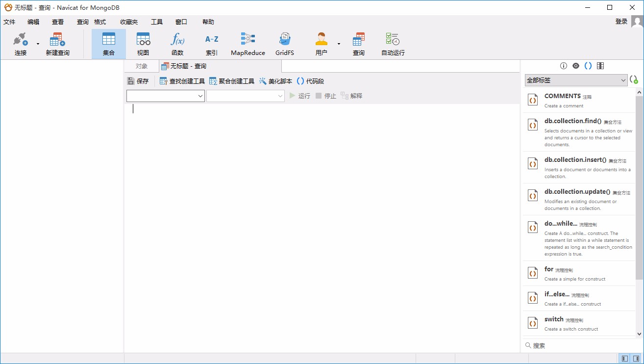The height and width of the screenshot is (364, 644).
Task: Click the 连接 connection plug icon
Action: (x=21, y=39)
